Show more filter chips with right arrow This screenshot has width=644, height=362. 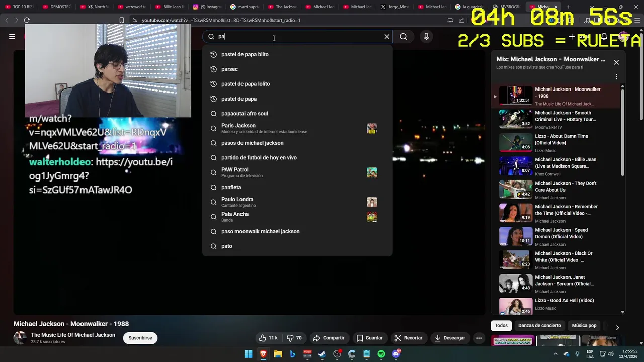point(617,327)
